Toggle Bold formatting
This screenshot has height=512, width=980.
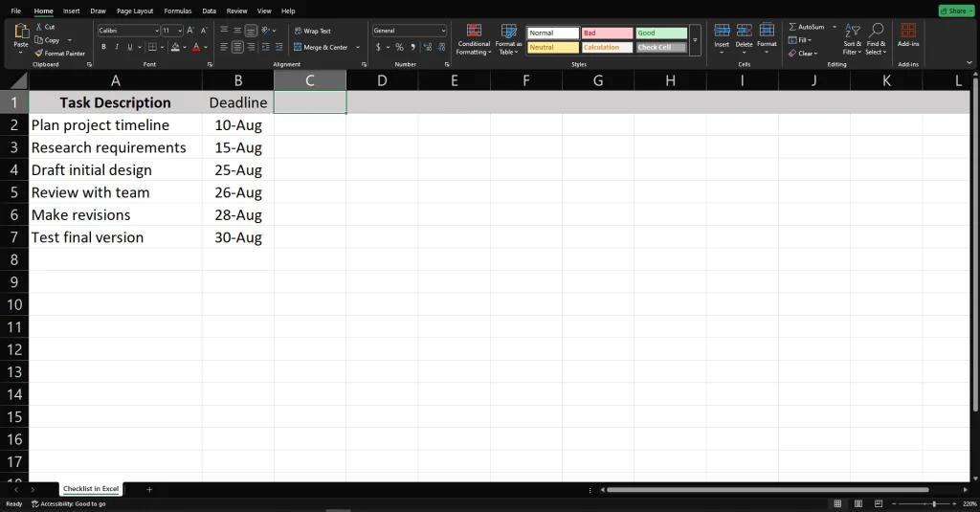pyautogui.click(x=103, y=47)
